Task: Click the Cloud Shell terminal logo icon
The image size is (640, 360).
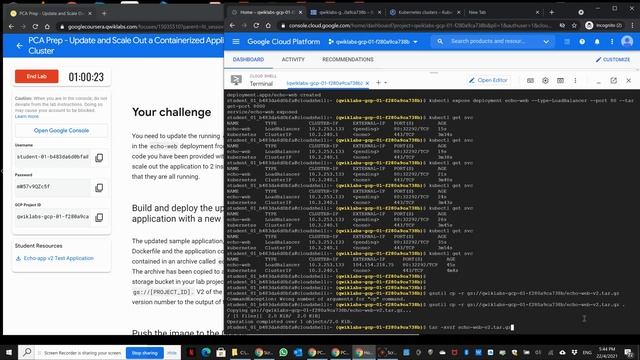Action: (x=236, y=80)
